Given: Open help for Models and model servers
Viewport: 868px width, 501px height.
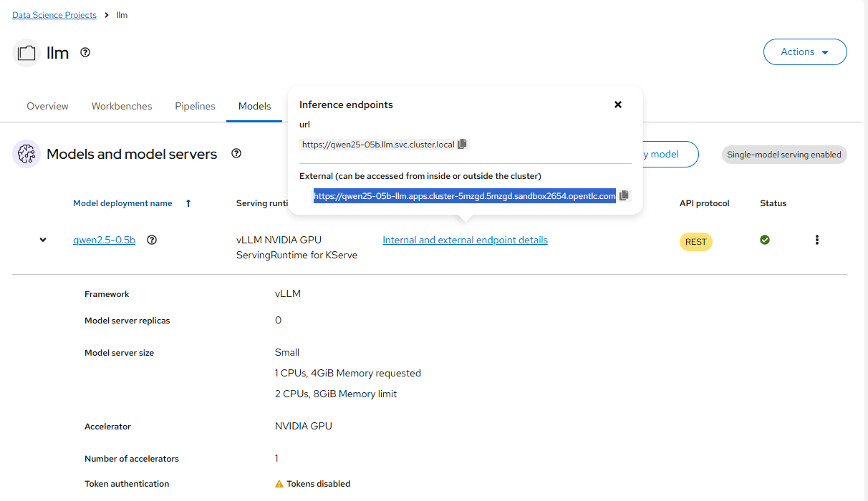Looking at the screenshot, I should pos(236,152).
